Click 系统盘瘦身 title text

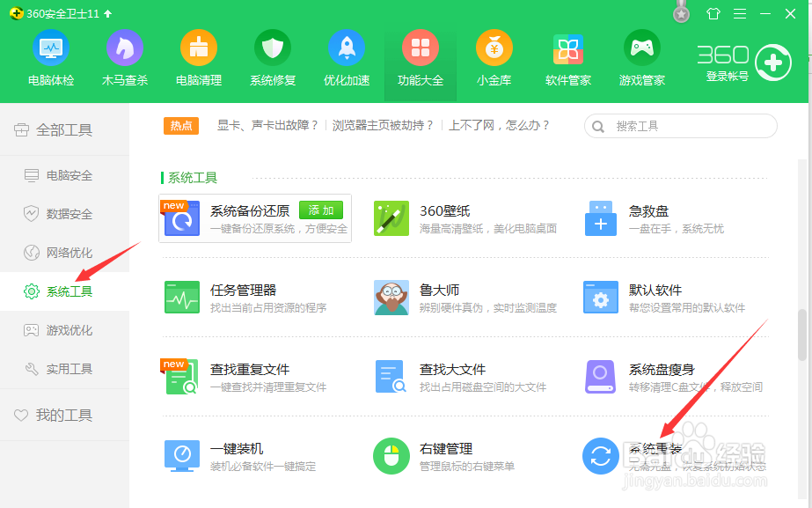[x=662, y=369]
